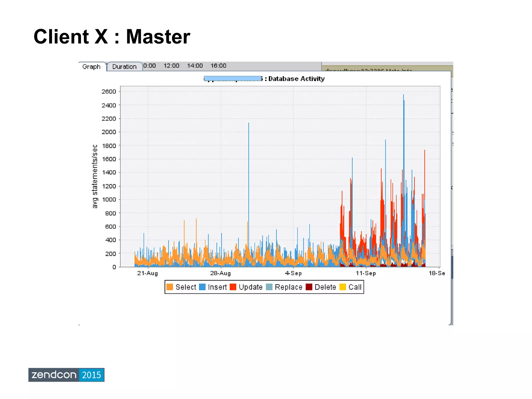The width and height of the screenshot is (532, 399).
Task: Click the red Update legend swatch
Action: pos(233,287)
